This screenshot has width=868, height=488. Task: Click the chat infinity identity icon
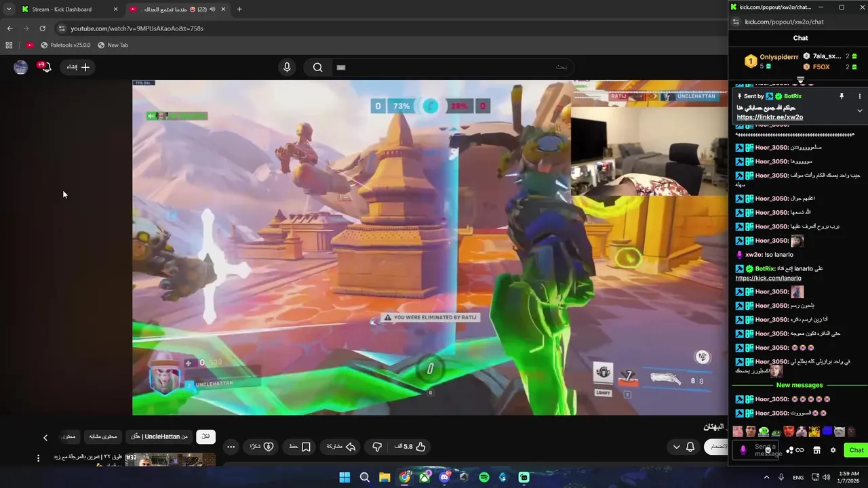click(x=800, y=450)
